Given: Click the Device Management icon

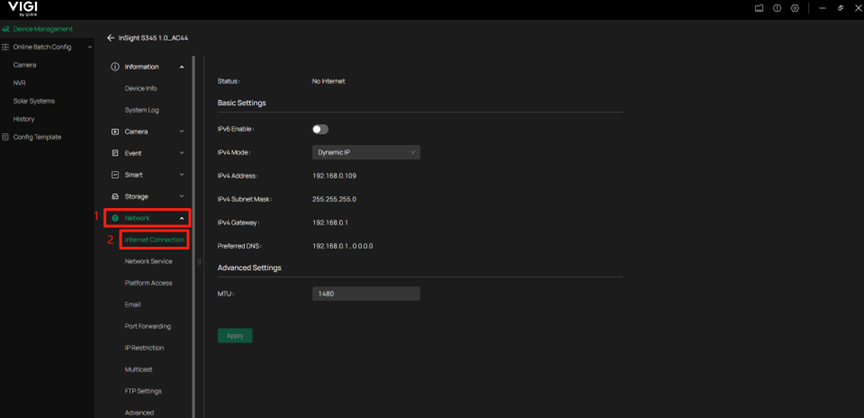Looking at the screenshot, I should coord(6,29).
